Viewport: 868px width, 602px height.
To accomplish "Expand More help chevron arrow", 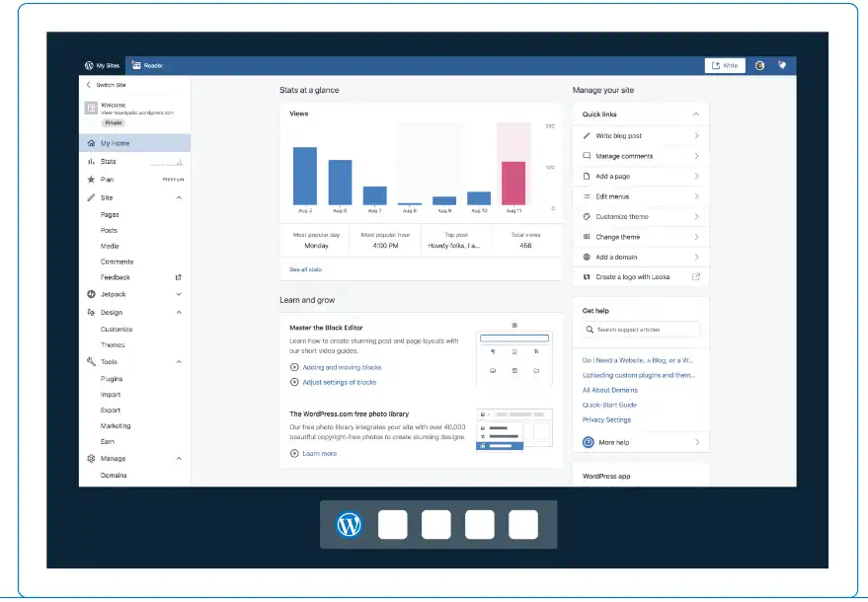I will click(x=697, y=442).
